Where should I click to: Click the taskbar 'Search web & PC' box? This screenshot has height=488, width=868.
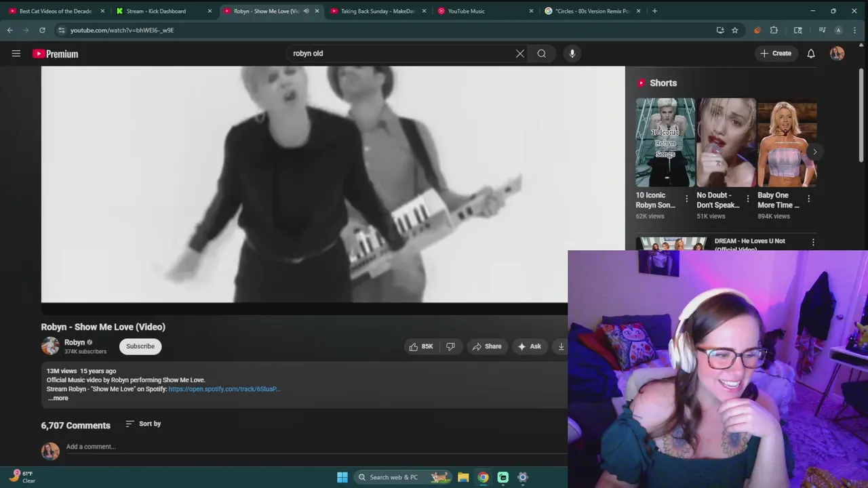403,477
